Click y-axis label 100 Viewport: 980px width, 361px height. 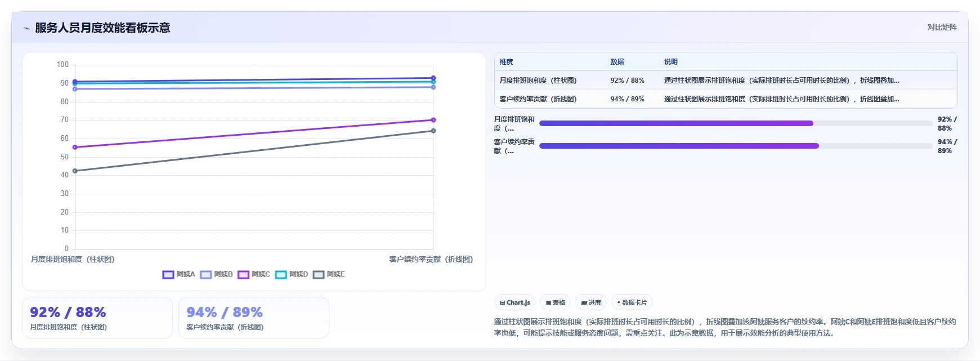tap(62, 65)
